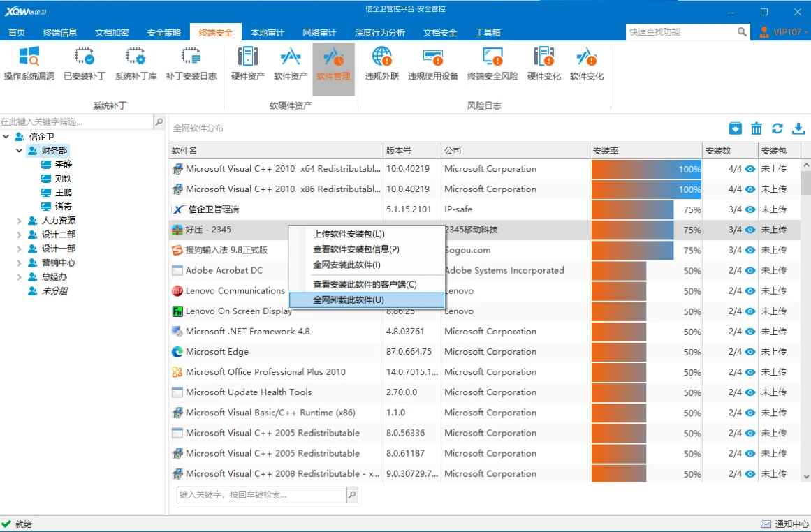Click the eye icon in the Microsoft .NET Framework 4.8 row
The width and height of the screenshot is (811, 532).
750,332
